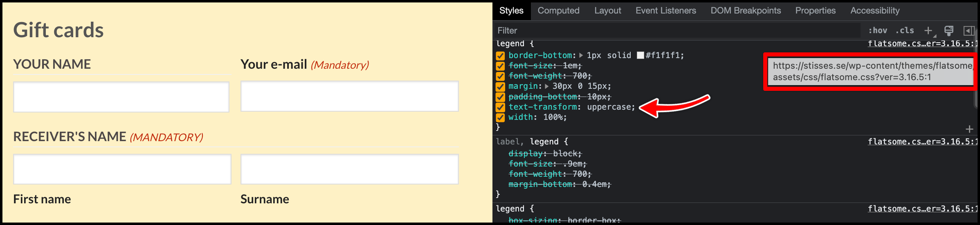The image size is (980, 225).
Task: Click the Your e-mail text field
Action: coord(349,96)
